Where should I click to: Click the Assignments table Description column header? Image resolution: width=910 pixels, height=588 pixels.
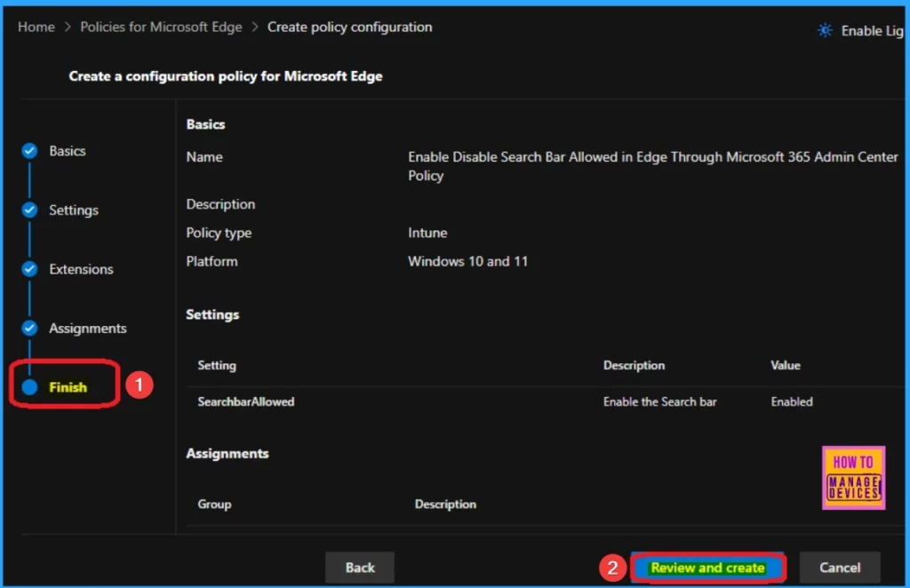pyautogui.click(x=445, y=504)
